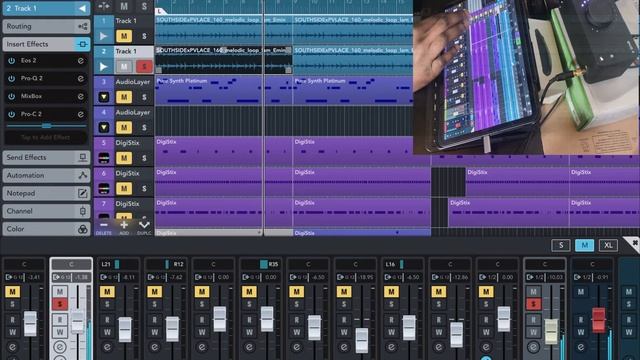The height and width of the screenshot is (360, 640).
Task: Select the selected SOUTHSIDE audio clip on track 2
Action: 223,60
